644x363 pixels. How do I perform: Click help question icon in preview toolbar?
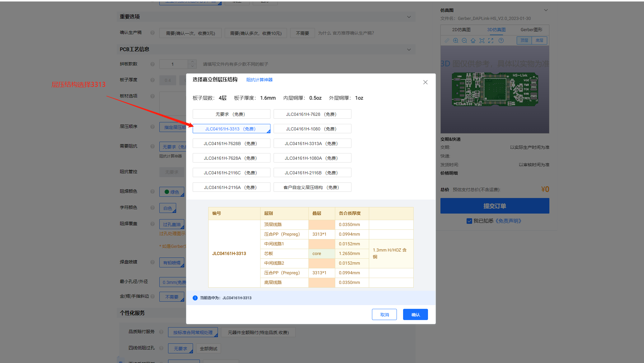pos(501,40)
